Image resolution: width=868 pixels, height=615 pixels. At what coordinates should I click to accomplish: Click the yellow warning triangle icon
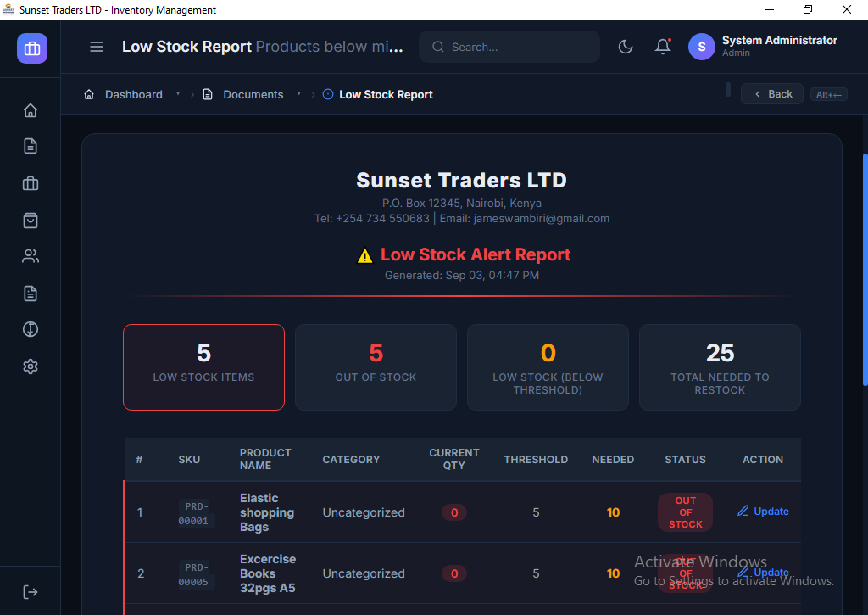364,255
